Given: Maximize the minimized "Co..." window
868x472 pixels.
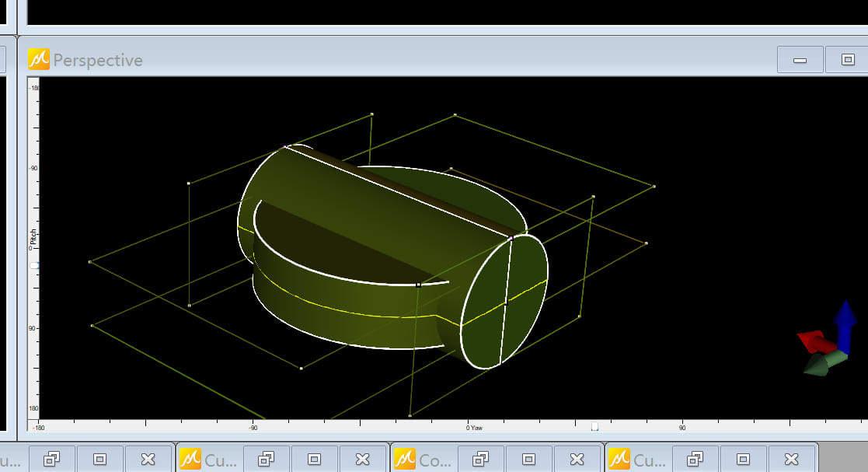Looking at the screenshot, I should tap(528, 459).
